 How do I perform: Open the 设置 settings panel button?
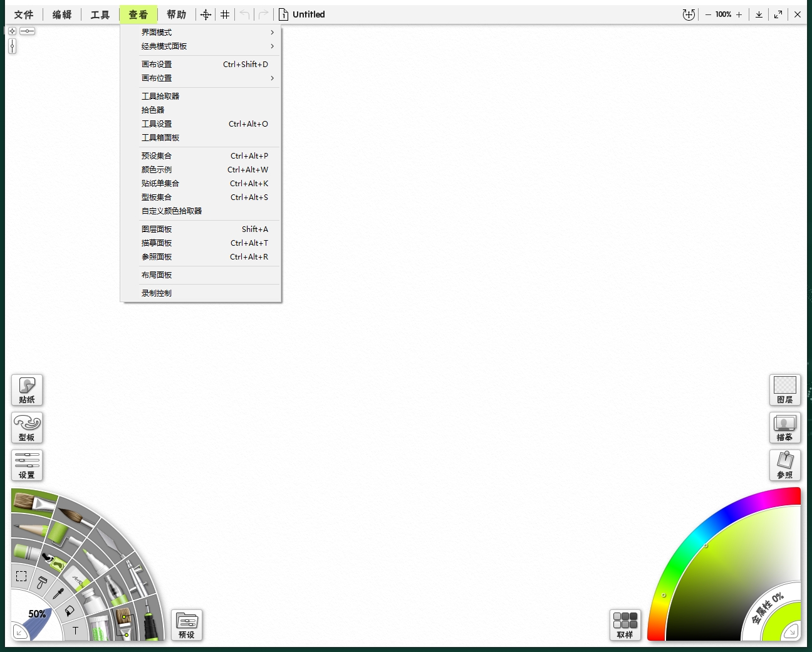(x=27, y=465)
